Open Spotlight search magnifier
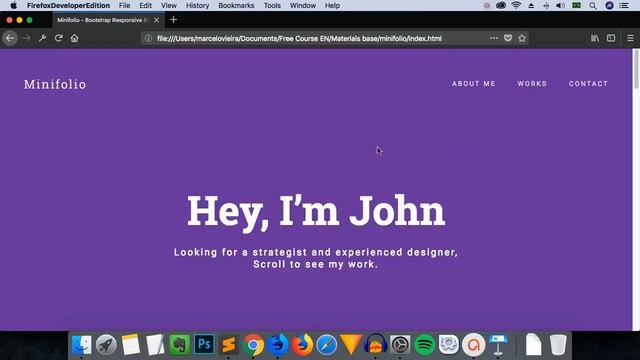The width and height of the screenshot is (640, 360). coord(593,5)
